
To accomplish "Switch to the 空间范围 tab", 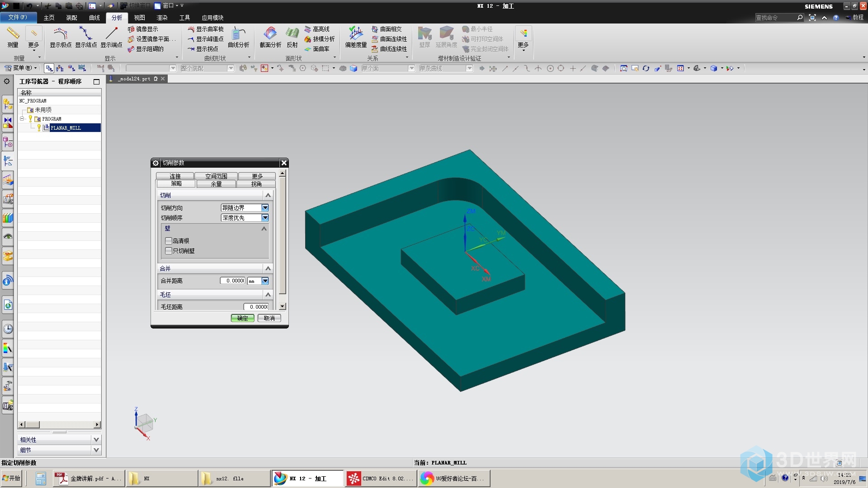I will click(x=216, y=176).
